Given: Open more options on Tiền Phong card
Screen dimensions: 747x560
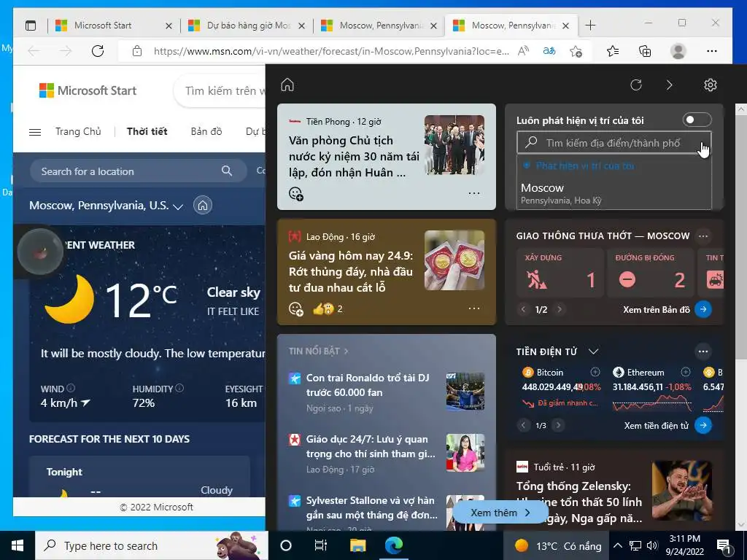Looking at the screenshot, I should coord(474,193).
